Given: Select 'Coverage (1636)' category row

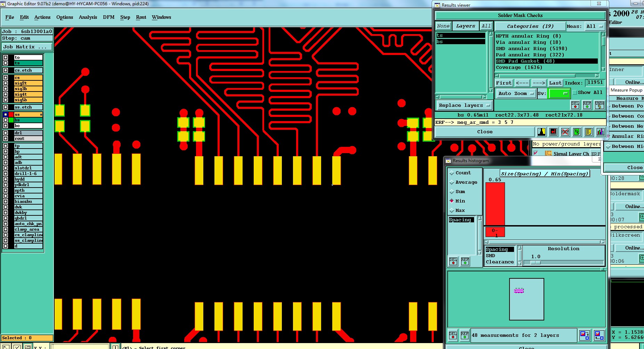Looking at the screenshot, I should pos(546,68).
